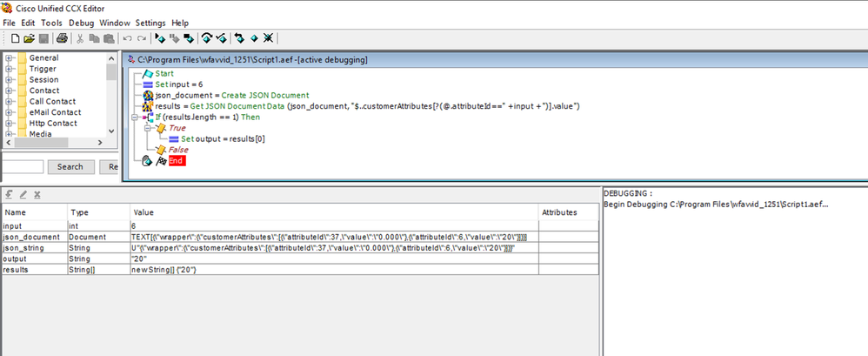
Task: Click the Start step flag icon
Action: pyautogui.click(x=148, y=74)
